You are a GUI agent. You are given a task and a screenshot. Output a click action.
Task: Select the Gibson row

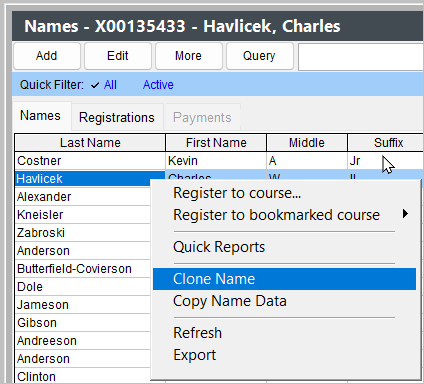(83, 323)
